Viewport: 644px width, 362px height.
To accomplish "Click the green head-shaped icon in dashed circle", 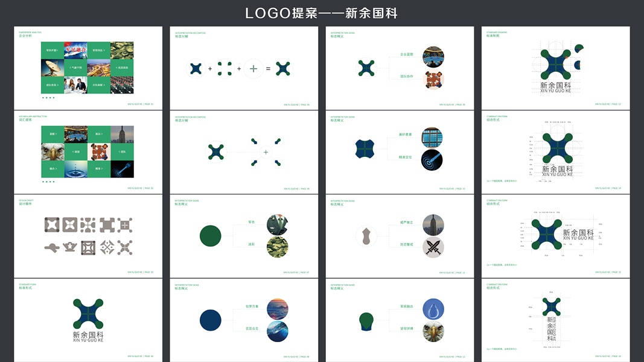I will 366,321.
